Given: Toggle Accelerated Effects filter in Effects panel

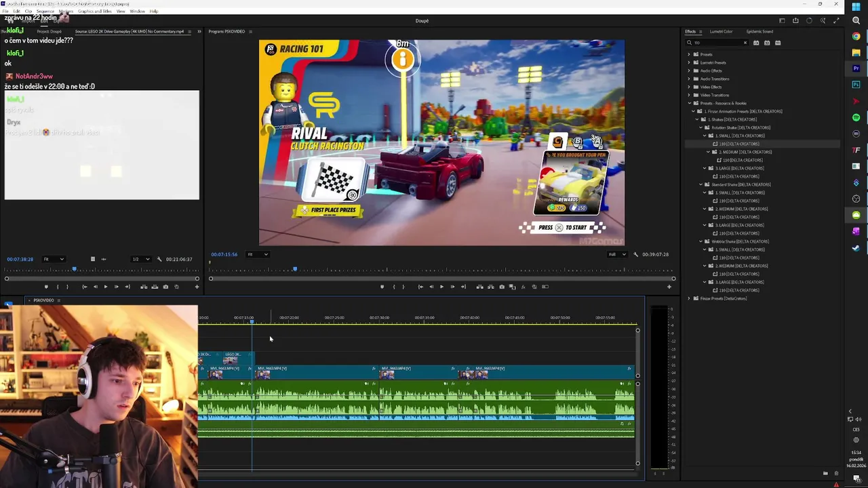Looking at the screenshot, I should (756, 43).
